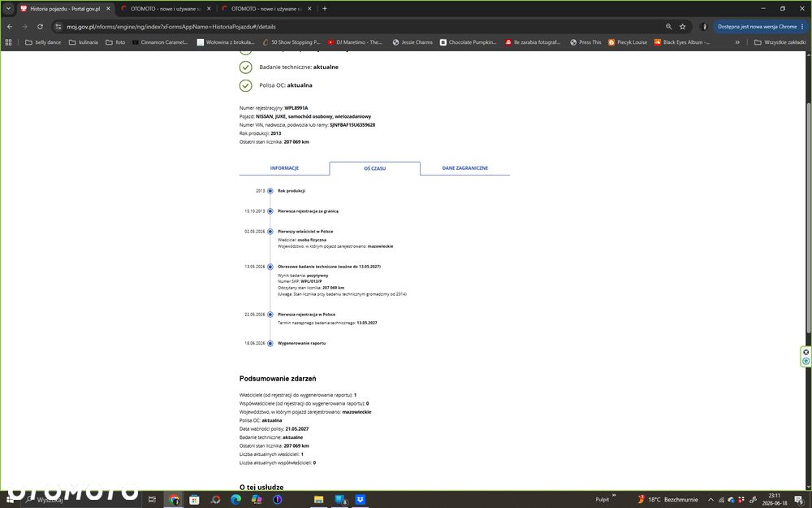Open the page zoom magnifier icon

pyautogui.click(x=668, y=27)
